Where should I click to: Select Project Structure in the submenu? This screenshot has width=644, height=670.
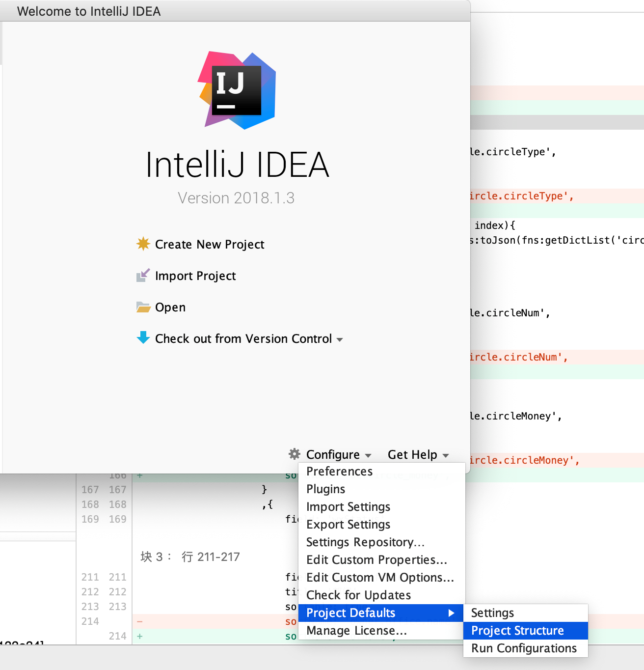point(517,631)
